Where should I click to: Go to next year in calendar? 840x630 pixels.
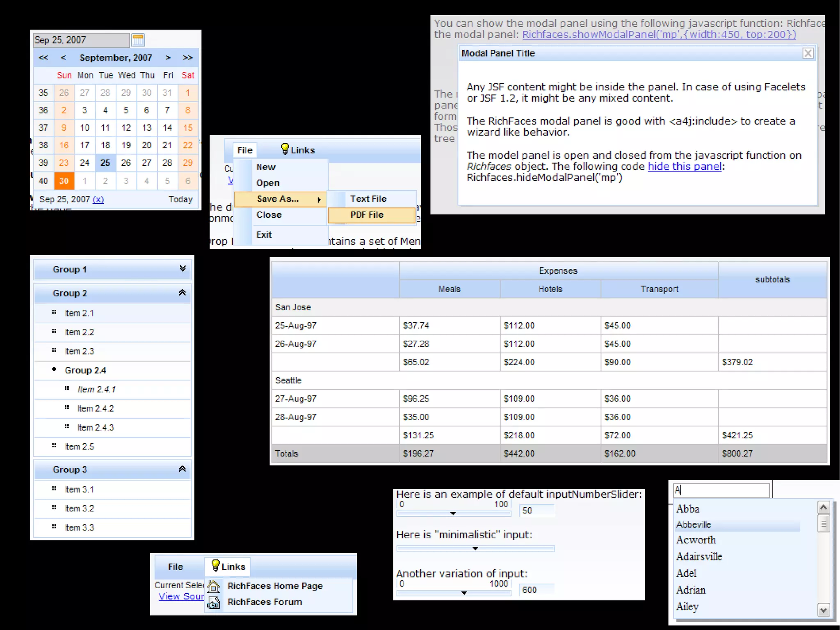coord(188,57)
